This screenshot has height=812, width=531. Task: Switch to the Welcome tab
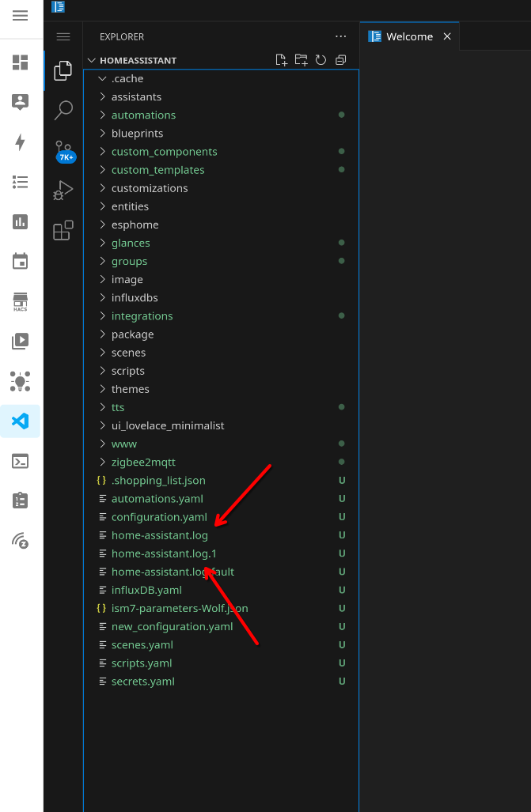click(408, 36)
